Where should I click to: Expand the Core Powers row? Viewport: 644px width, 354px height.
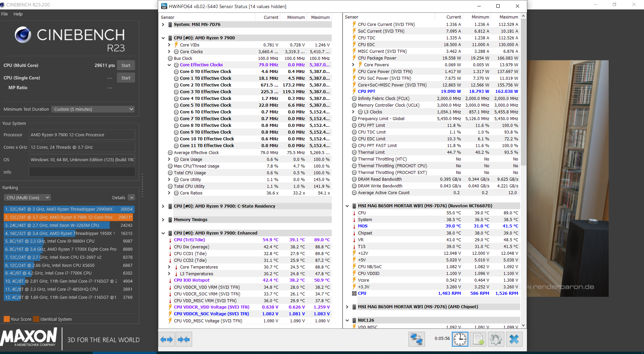coord(353,65)
